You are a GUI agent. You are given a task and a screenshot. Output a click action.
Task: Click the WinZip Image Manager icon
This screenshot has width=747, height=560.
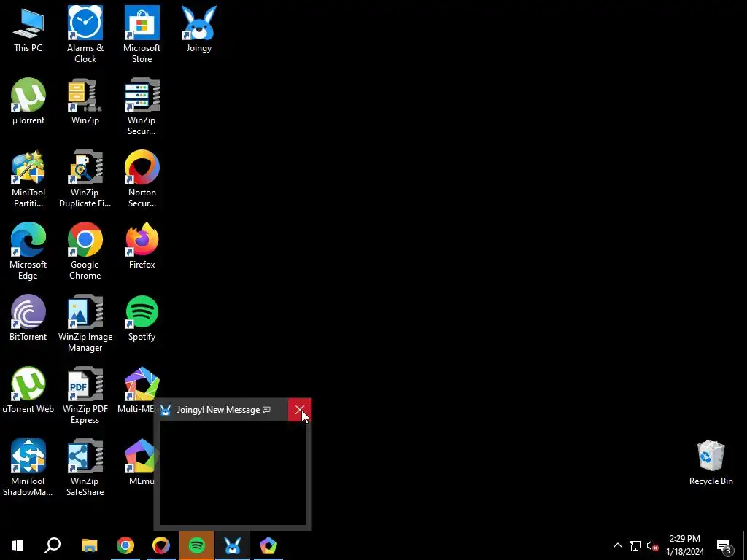click(85, 324)
